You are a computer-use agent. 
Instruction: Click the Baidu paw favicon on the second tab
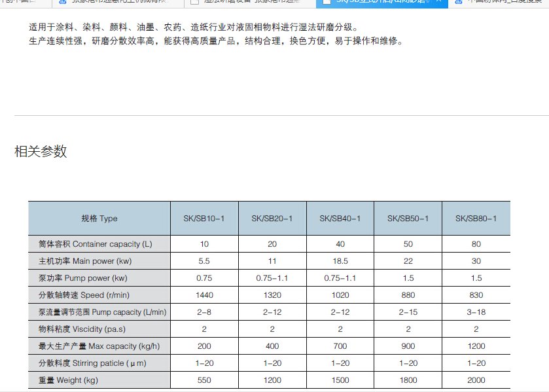63,2
